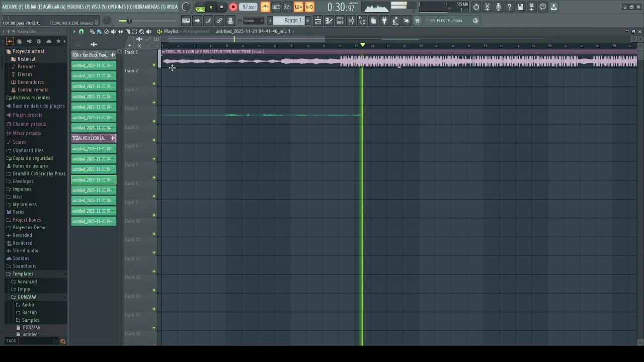644x362 pixels.
Task: Open the HERRAMIENTAS menu
Action: (149, 7)
